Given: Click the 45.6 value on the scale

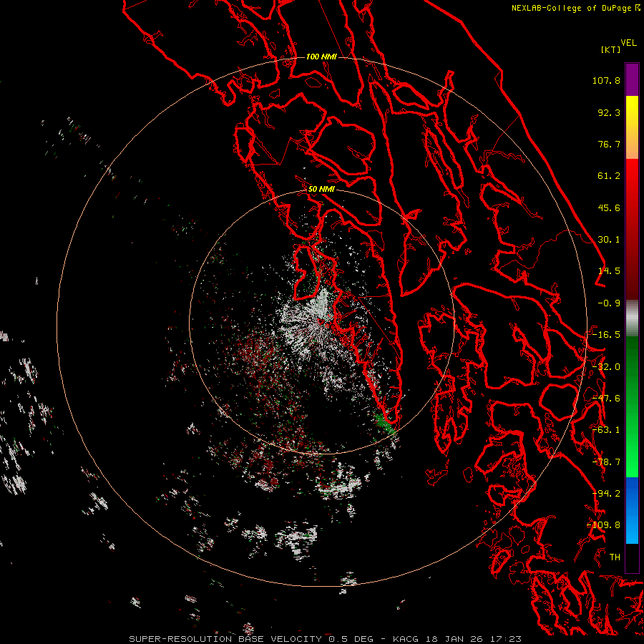Looking at the screenshot, I should 609,208.
